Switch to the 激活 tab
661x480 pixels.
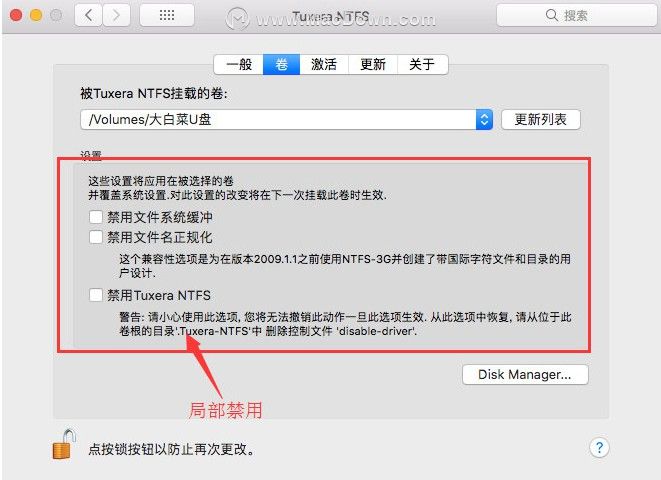click(x=324, y=64)
